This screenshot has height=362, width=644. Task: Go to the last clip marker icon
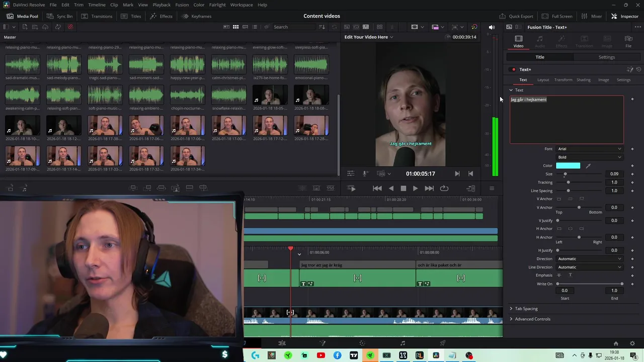[470, 173]
